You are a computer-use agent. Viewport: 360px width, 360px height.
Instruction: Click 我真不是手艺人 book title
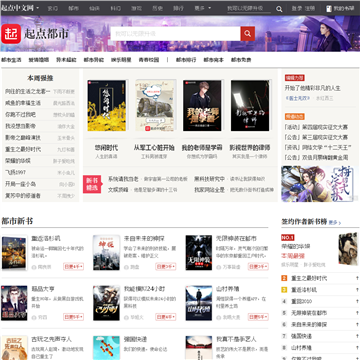[236, 339]
